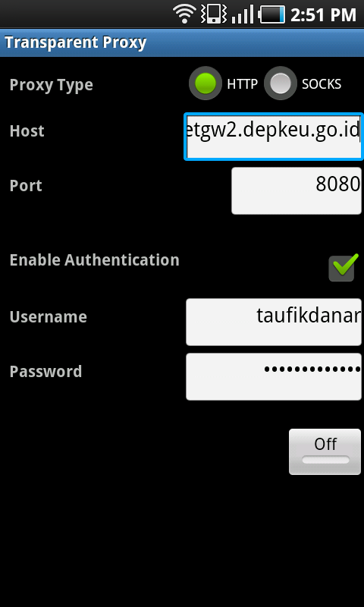The image size is (364, 607).
Task: Tap the Wi-Fi status icon
Action: point(185,14)
